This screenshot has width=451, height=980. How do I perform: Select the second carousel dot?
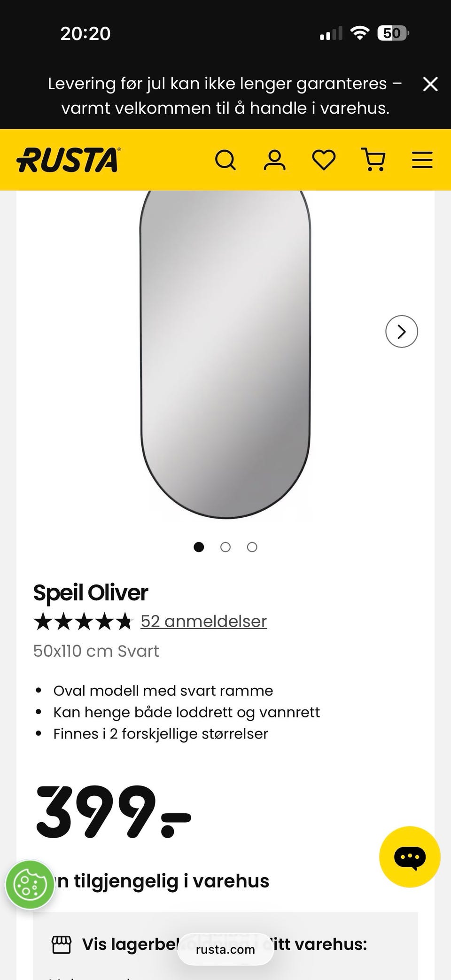pos(225,547)
